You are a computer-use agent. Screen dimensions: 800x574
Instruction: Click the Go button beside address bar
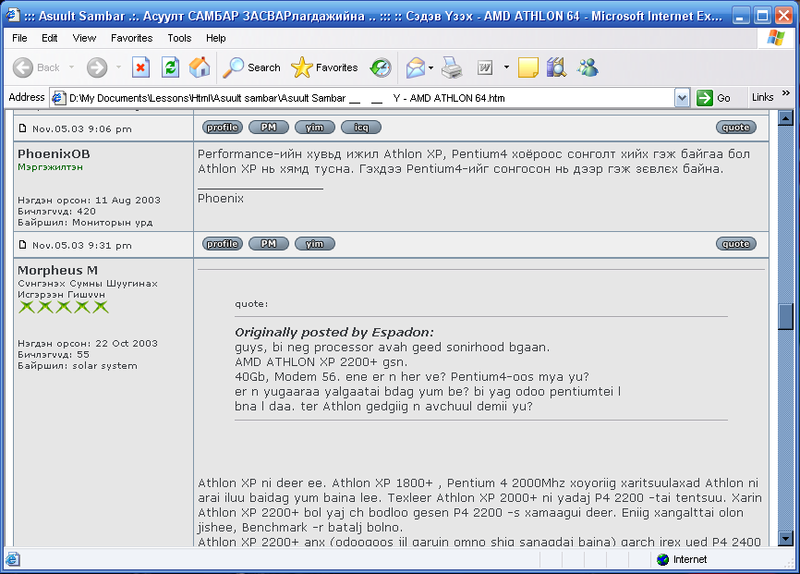[x=714, y=98]
